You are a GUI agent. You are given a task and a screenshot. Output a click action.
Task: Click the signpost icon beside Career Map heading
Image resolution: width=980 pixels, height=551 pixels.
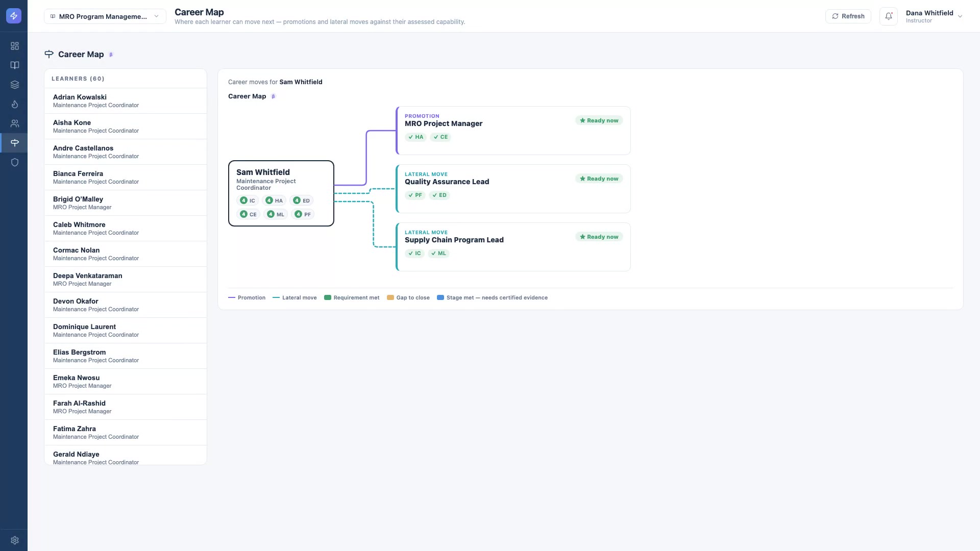[x=49, y=54]
